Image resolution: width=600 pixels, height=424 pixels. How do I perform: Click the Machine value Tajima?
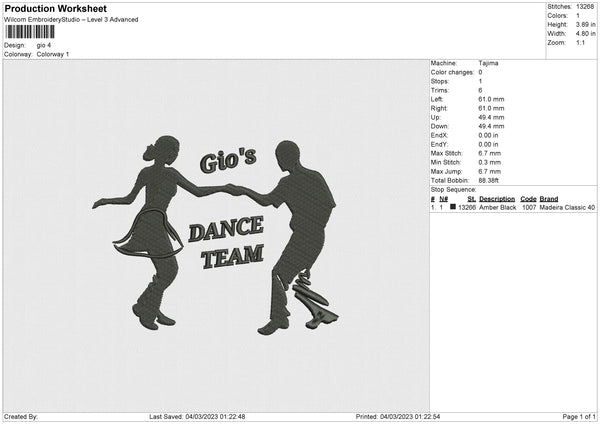(489, 63)
